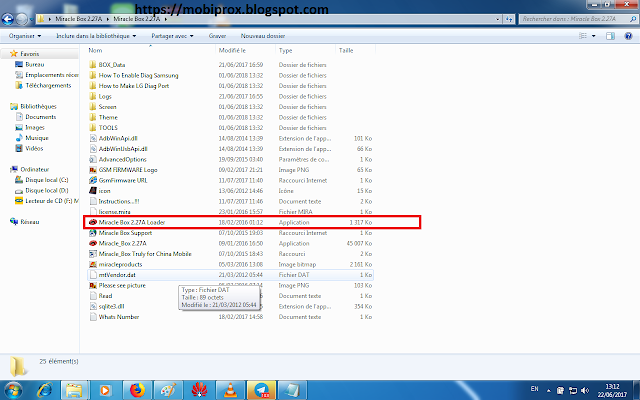Click the volume speaker tray icon
The height and width of the screenshot is (400, 640).
pos(585,390)
